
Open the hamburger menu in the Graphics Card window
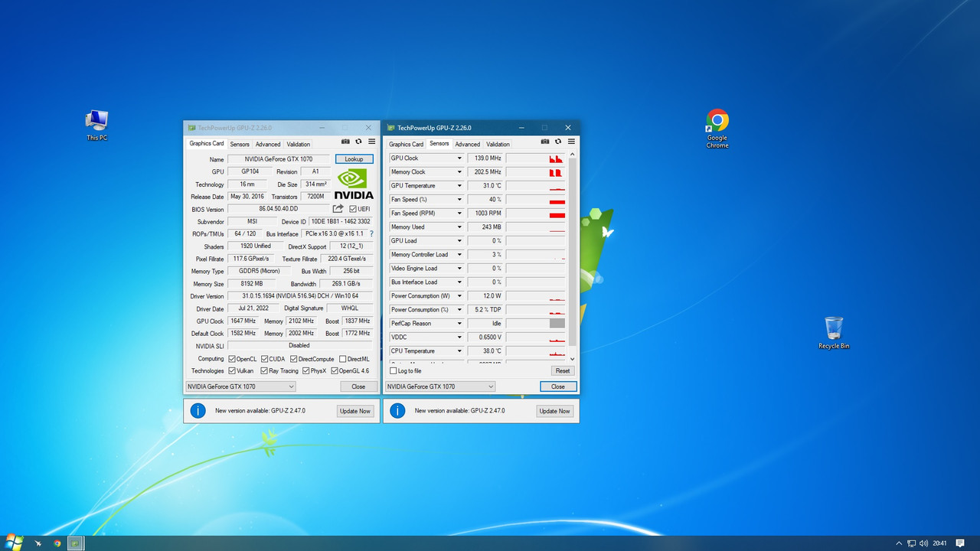tap(371, 142)
